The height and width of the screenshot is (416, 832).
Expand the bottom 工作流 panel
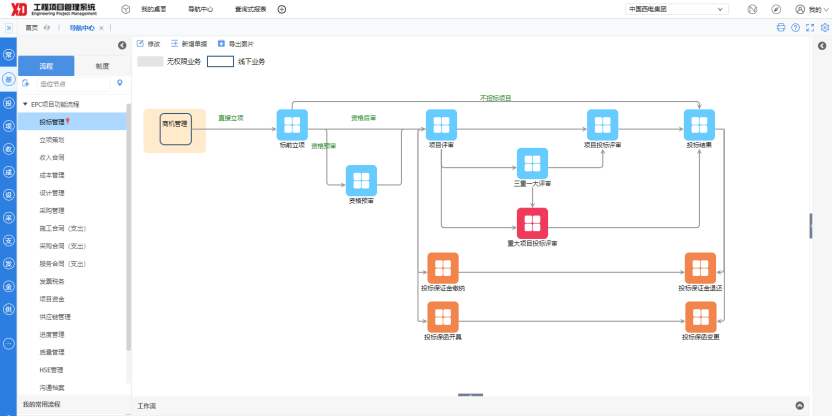[799, 406]
